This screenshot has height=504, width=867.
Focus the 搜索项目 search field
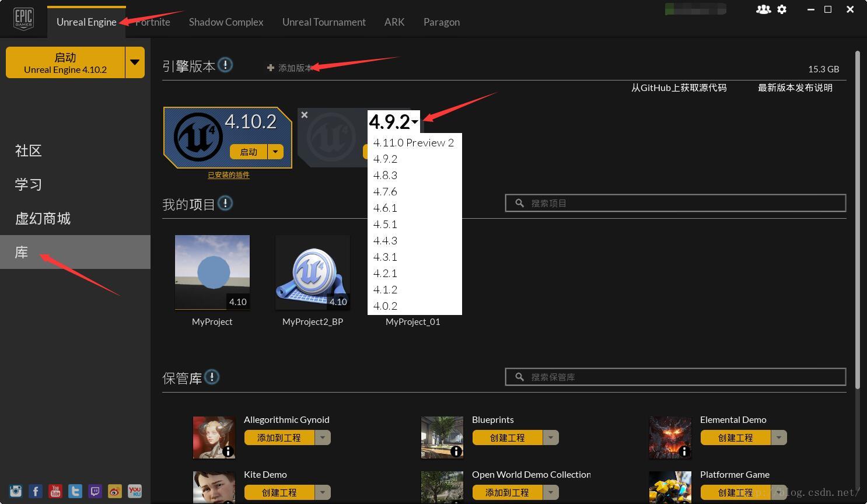(x=676, y=203)
